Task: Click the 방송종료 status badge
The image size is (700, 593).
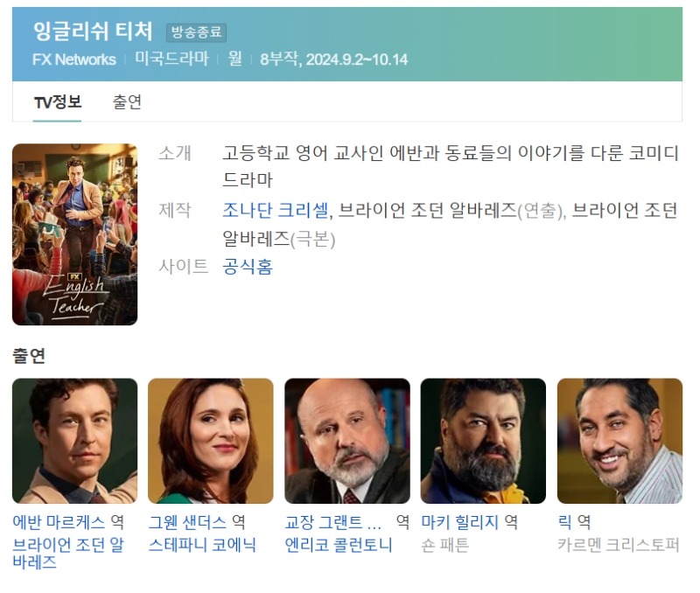Action: pyautogui.click(x=196, y=32)
